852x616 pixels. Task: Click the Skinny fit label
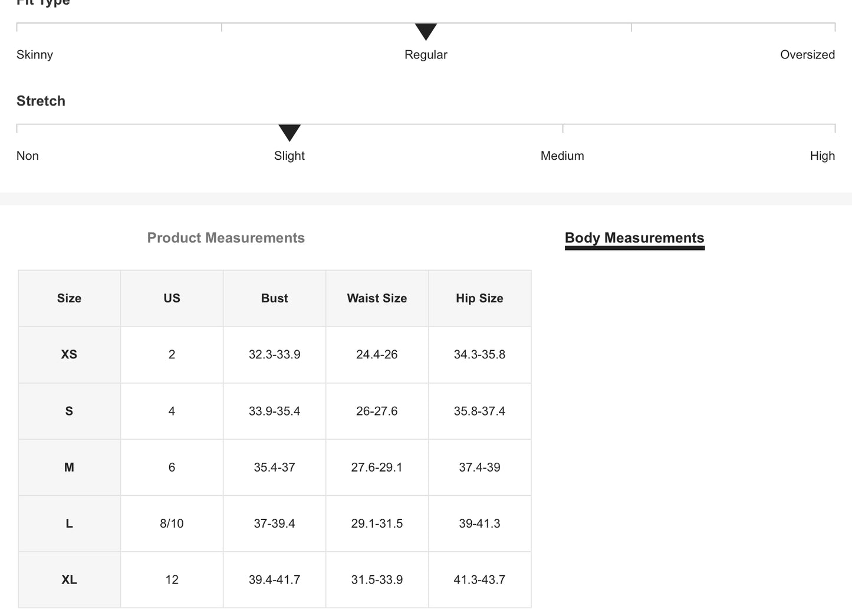(35, 55)
